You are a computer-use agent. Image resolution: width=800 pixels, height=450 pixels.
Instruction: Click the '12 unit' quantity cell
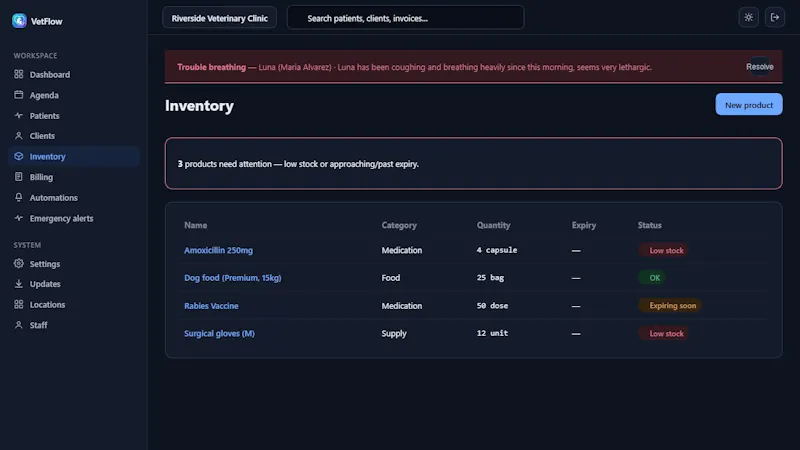point(492,333)
